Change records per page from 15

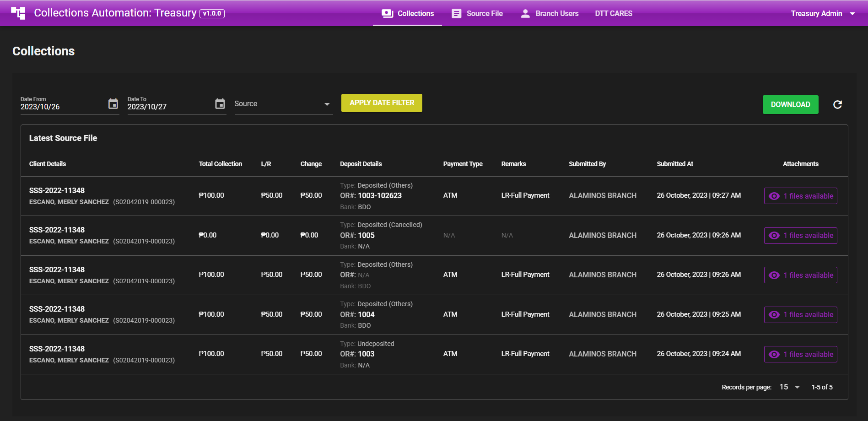(x=790, y=387)
